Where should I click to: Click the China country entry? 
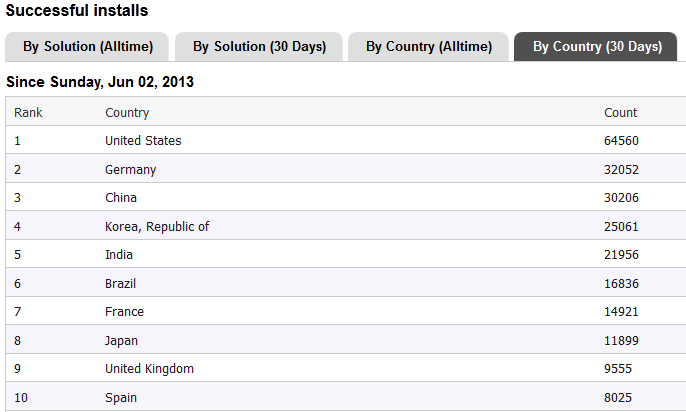[x=121, y=197]
